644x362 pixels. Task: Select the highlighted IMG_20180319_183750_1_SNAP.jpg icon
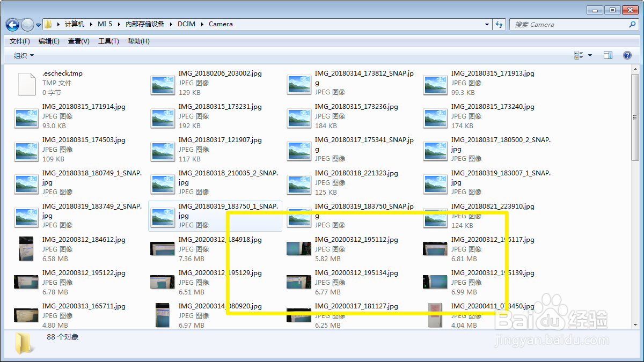click(163, 218)
